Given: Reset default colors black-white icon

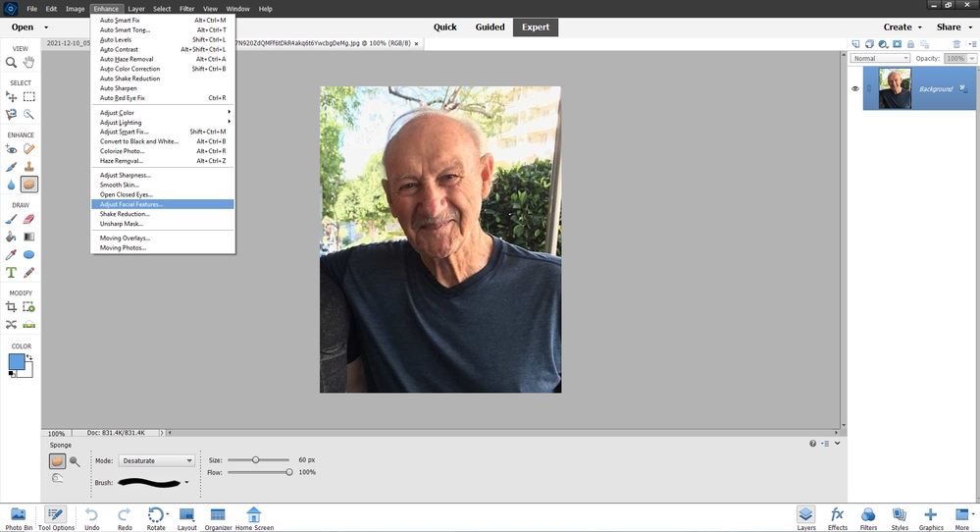Looking at the screenshot, I should pyautogui.click(x=12, y=374).
